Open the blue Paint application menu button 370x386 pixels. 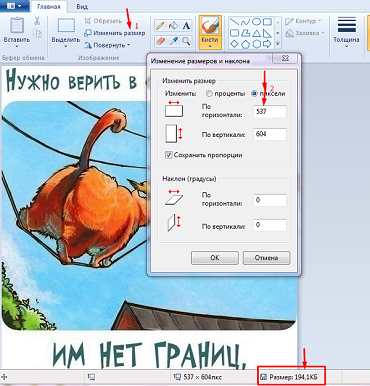click(14, 6)
